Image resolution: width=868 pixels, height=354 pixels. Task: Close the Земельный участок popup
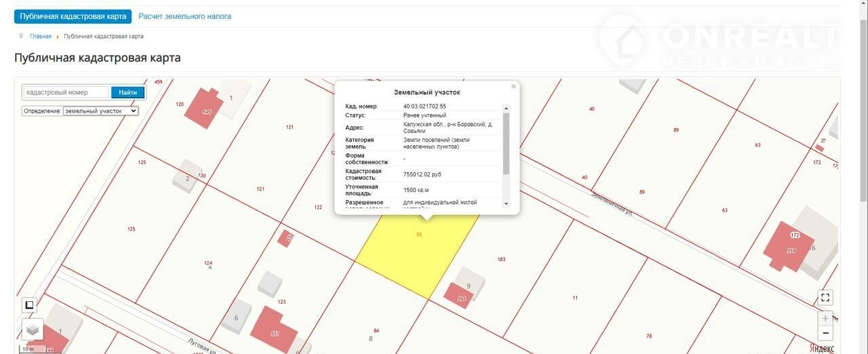click(x=513, y=87)
